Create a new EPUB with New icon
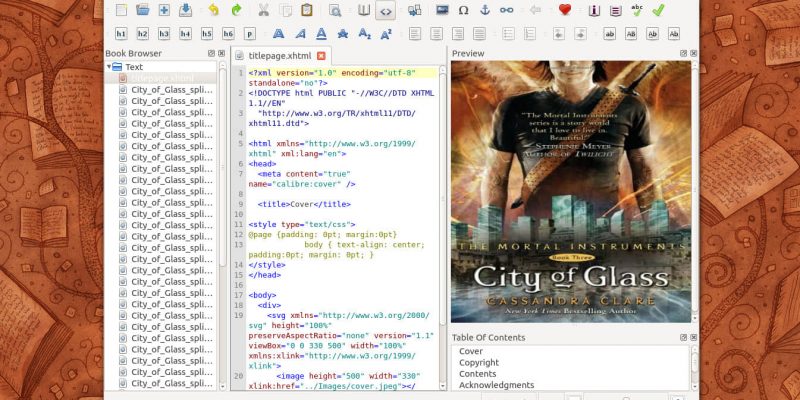This screenshot has width=800, height=400. tap(121, 10)
